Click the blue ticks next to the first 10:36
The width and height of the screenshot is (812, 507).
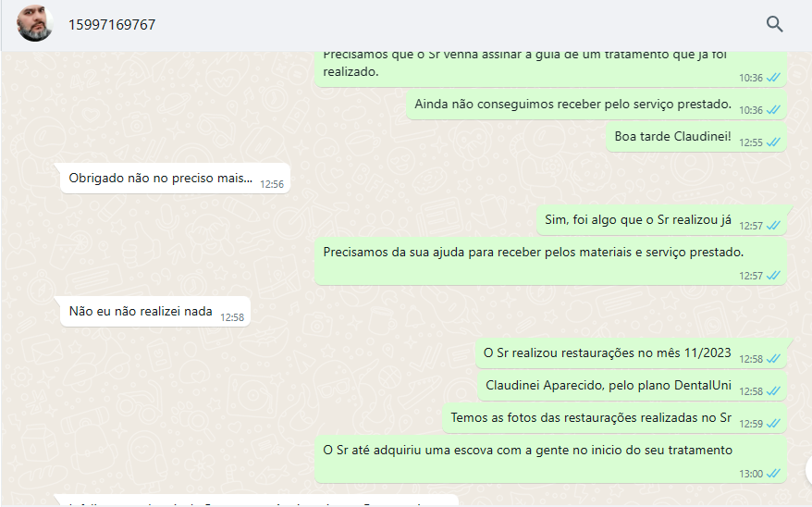(x=773, y=78)
